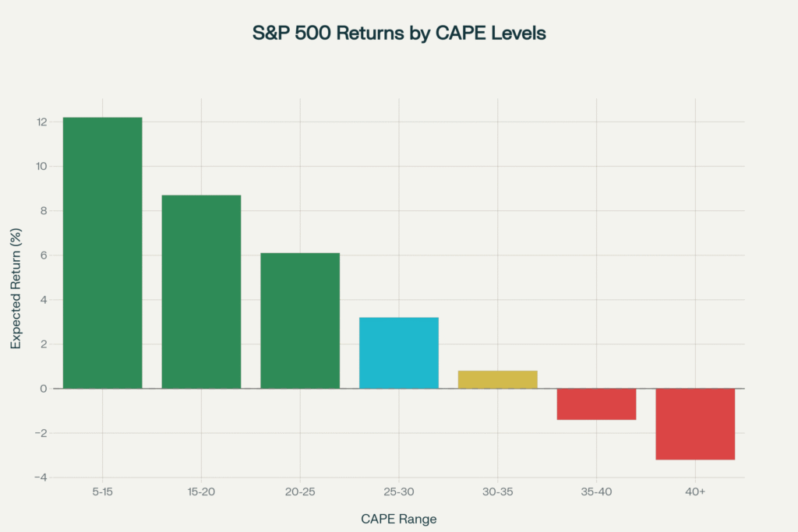Click the 20-25 x-axis label
This screenshot has width=798, height=532.
300,492
